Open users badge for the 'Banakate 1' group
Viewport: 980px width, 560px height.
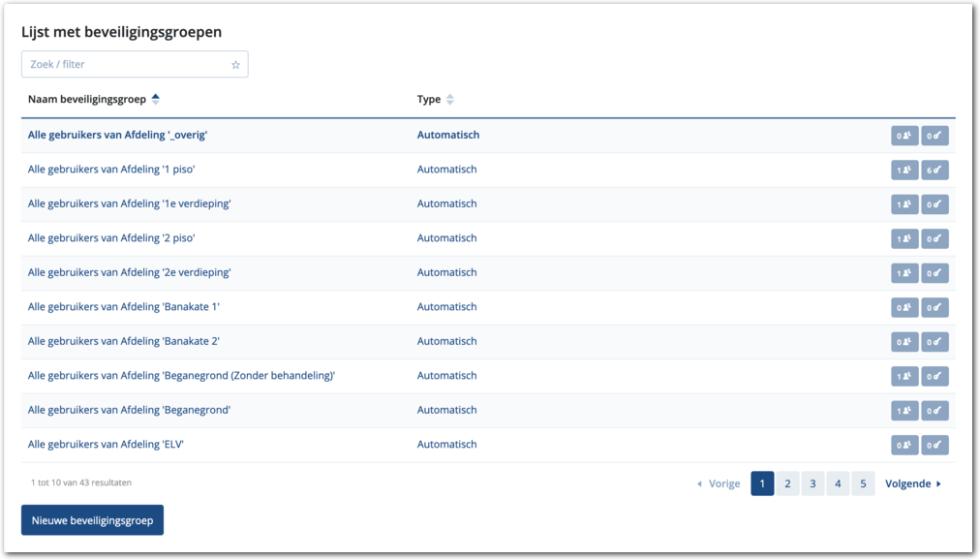coord(904,307)
